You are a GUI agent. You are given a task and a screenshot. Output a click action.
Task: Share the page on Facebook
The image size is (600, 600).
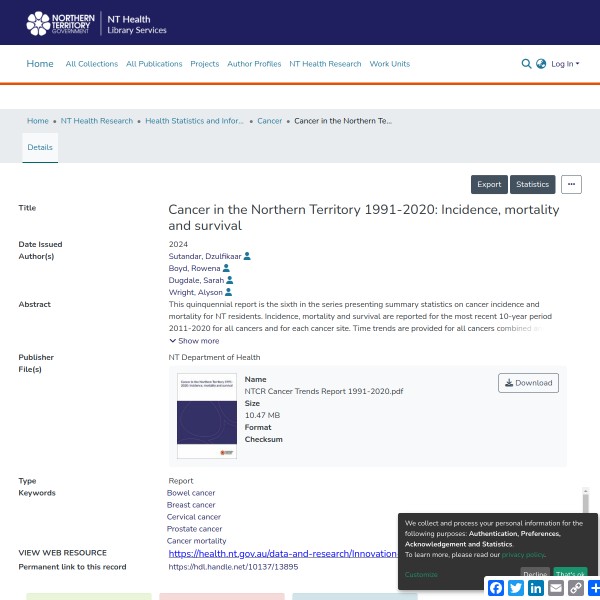496,588
